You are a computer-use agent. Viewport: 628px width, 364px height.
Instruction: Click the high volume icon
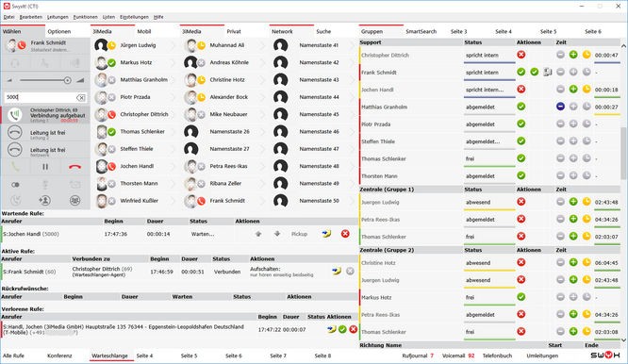80,80
